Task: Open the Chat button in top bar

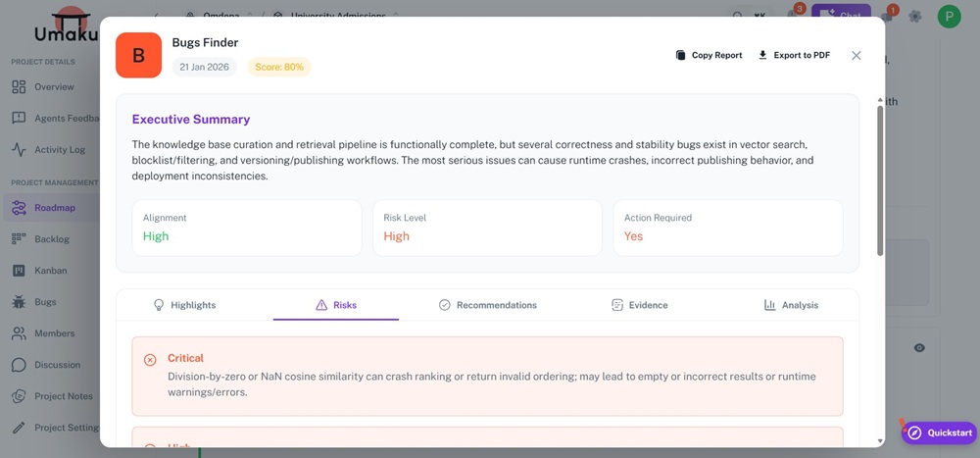Action: [841, 16]
